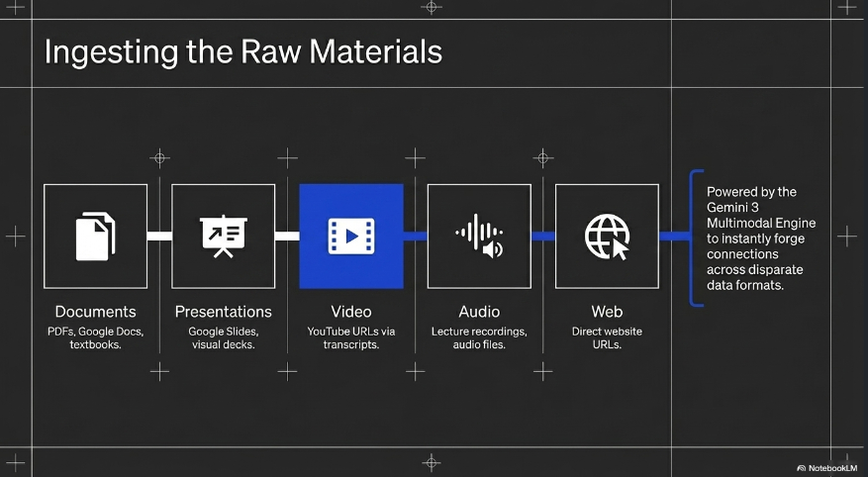The width and height of the screenshot is (868, 477).
Task: Select the Video heading label
Action: coord(351,312)
